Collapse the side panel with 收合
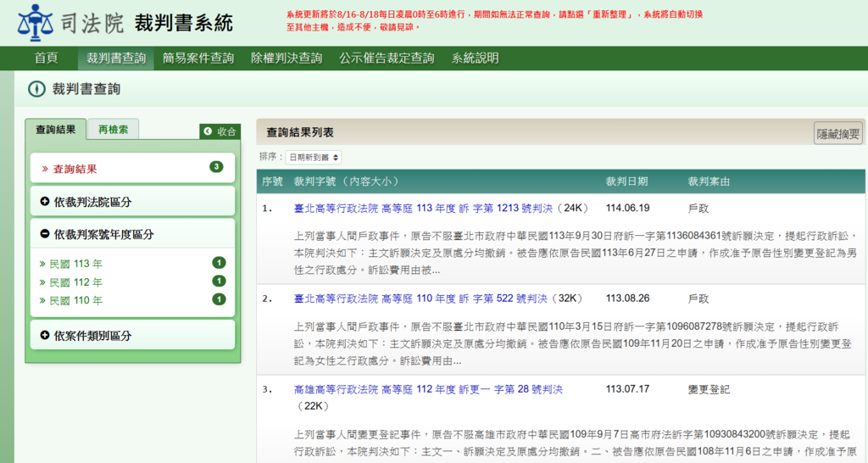Viewport: 868px width, 463px height. 220,131
